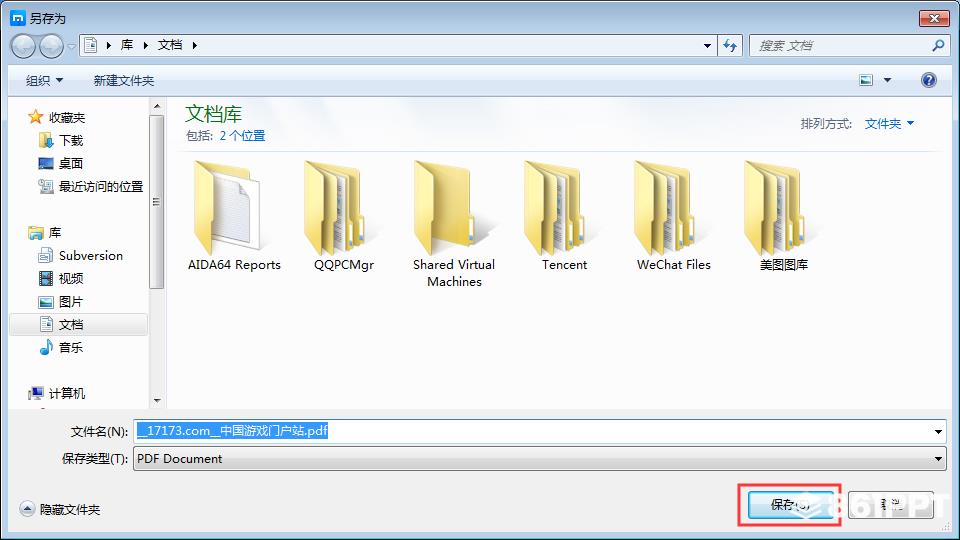This screenshot has width=960, height=540.
Task: Open the 组织 menu
Action: (x=44, y=80)
